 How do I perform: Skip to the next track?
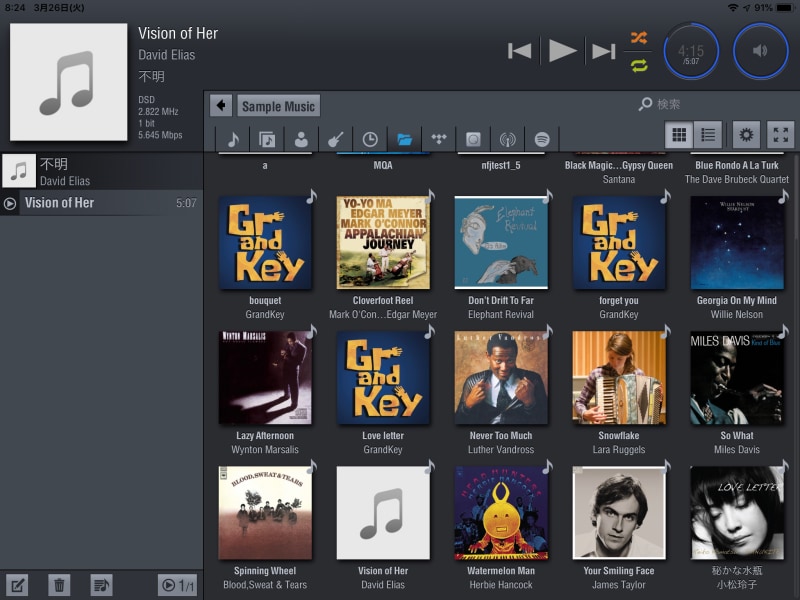click(x=603, y=51)
